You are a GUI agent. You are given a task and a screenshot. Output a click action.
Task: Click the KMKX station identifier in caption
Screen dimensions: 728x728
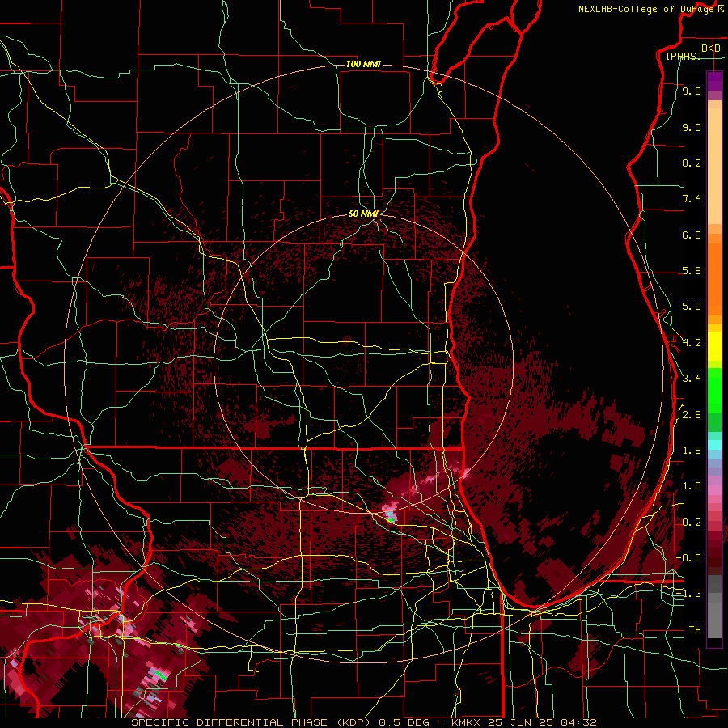click(x=466, y=722)
